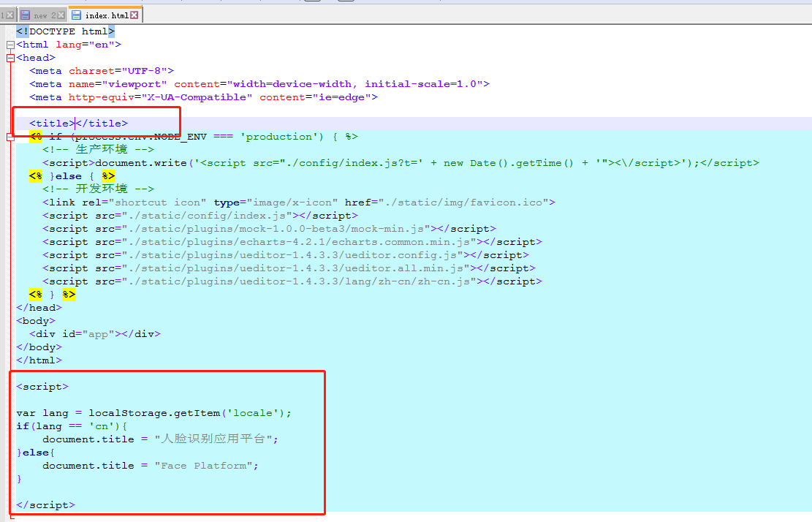Image resolution: width=812 pixels, height=522 pixels.
Task: Click the 'lang="en"' attribute text
Action: click(85, 45)
